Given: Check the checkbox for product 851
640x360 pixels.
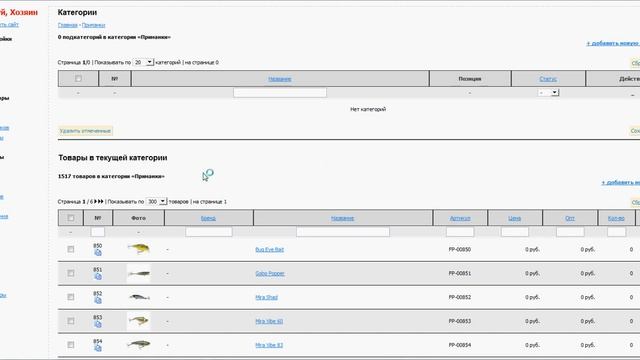Looking at the screenshot, I should click(x=71, y=273).
